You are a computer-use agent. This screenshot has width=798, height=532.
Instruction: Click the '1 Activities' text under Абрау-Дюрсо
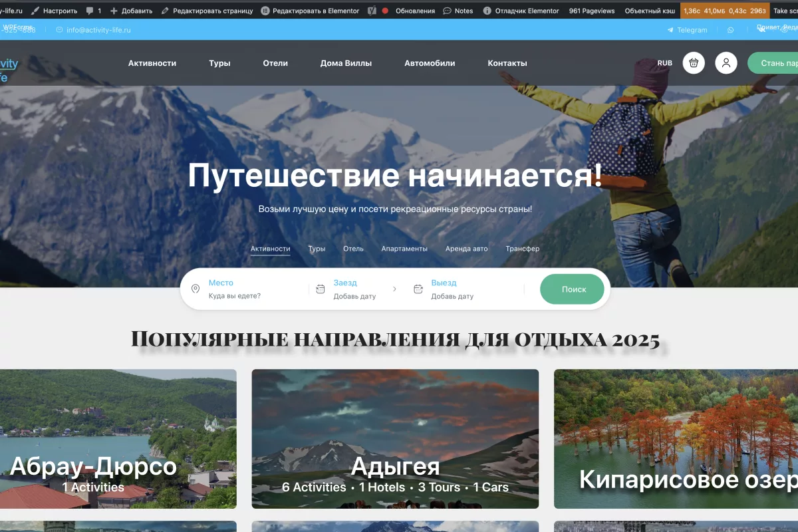point(93,487)
